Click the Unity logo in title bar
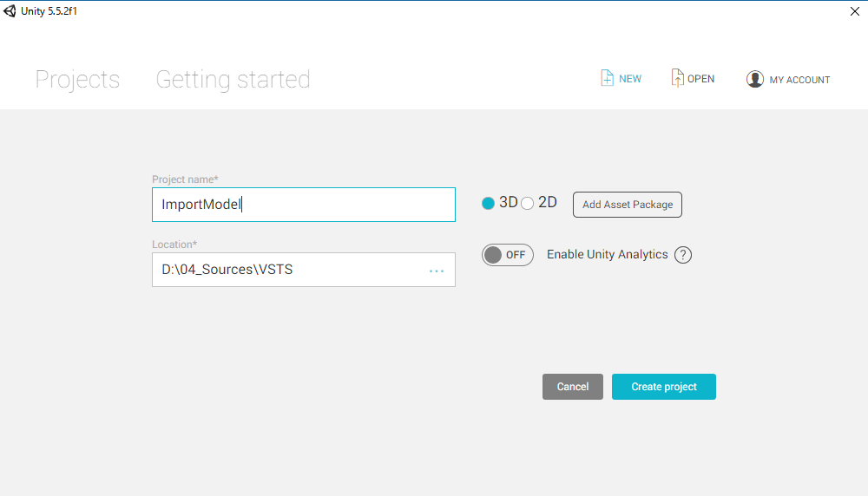 pos(10,11)
